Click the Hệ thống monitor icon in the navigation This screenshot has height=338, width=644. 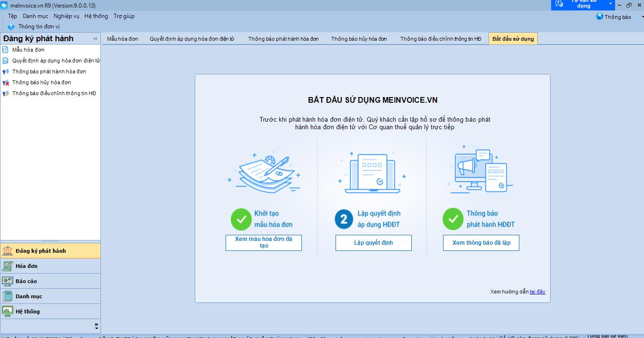point(8,311)
